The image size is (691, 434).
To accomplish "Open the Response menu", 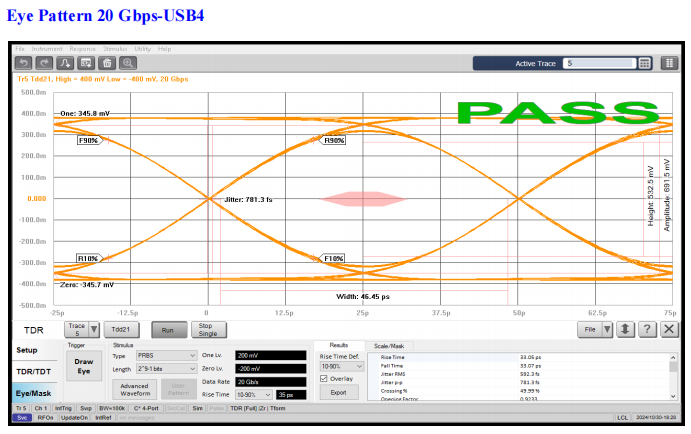I will tap(82, 49).
